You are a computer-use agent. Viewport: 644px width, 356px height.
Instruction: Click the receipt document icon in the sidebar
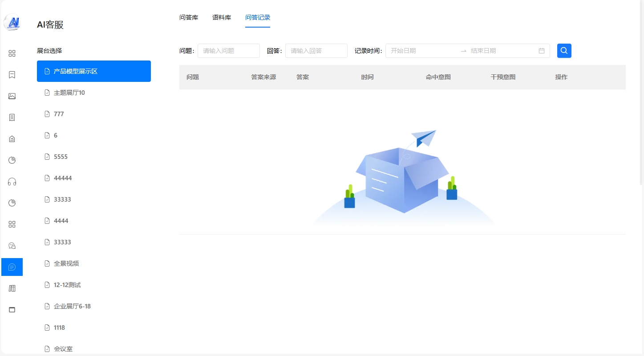click(12, 117)
